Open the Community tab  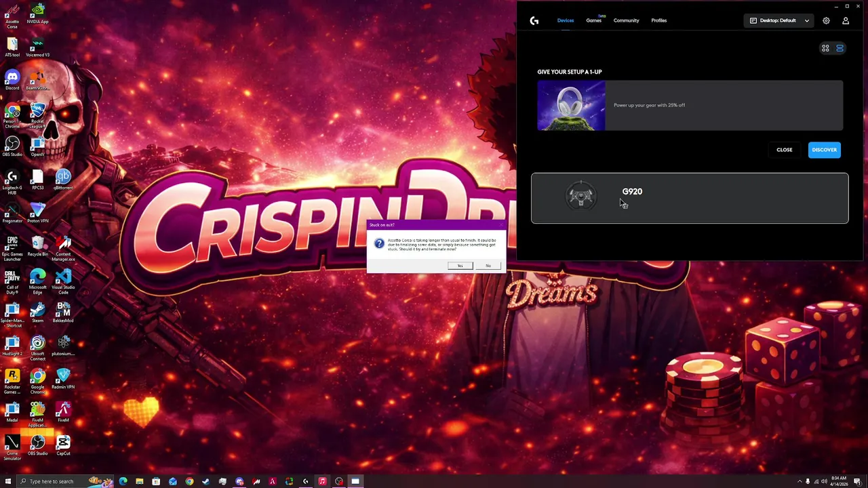click(x=626, y=20)
